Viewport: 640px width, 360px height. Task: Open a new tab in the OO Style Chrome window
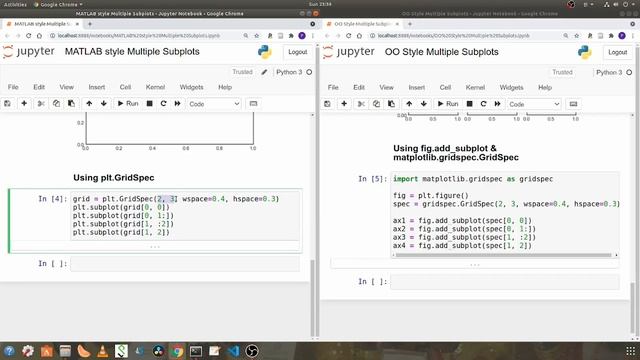coord(410,24)
